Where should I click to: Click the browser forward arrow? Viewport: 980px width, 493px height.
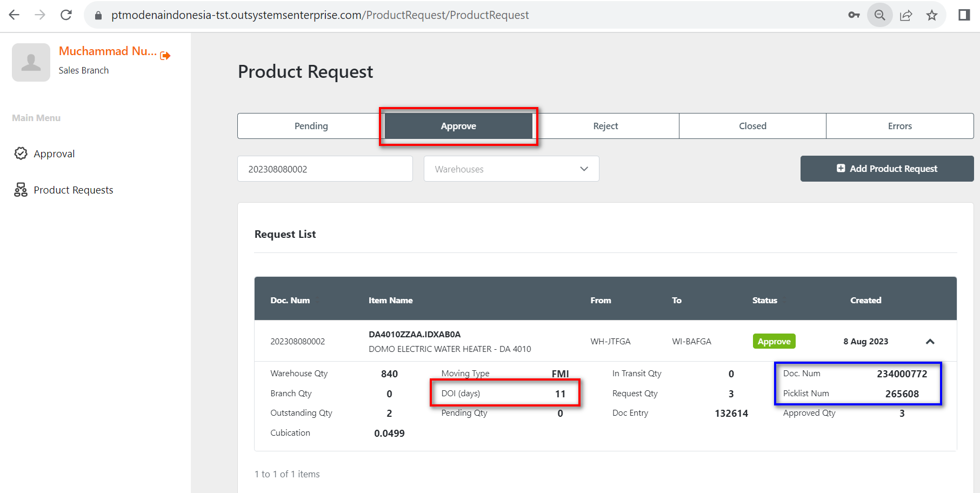click(40, 15)
